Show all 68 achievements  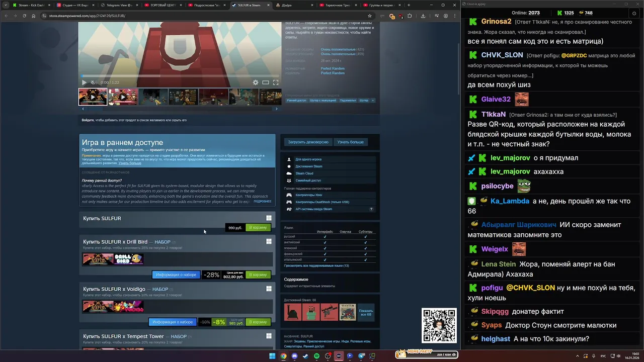(366, 312)
